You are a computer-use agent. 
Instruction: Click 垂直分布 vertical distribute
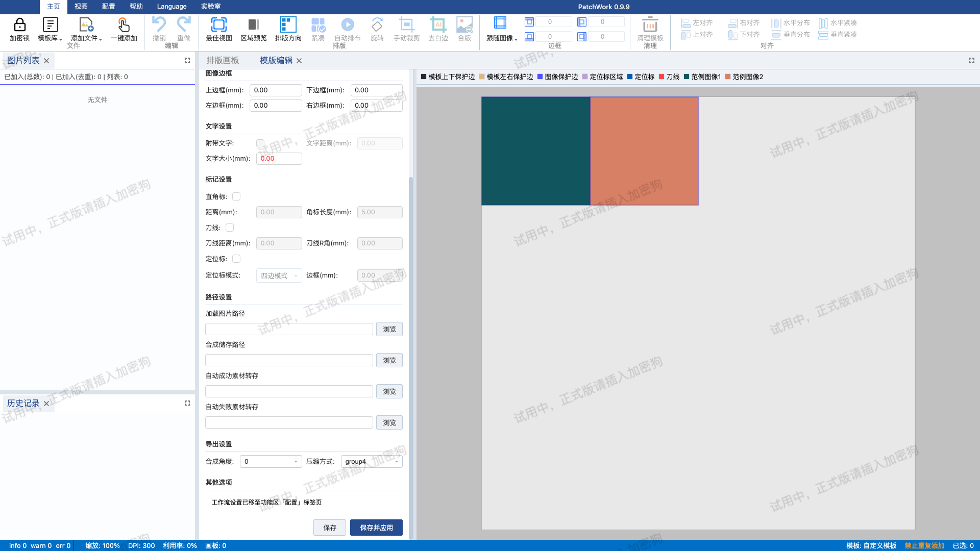[x=791, y=35]
